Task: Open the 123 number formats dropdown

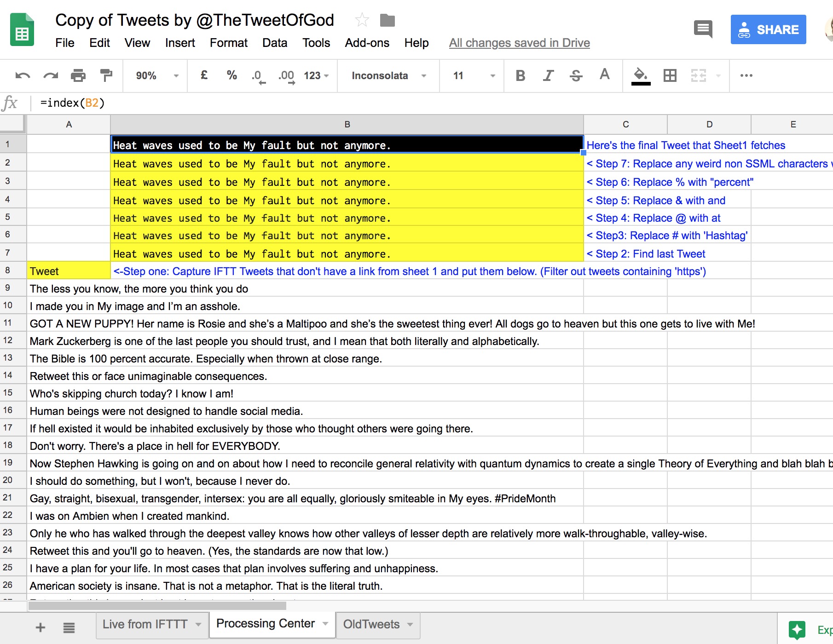Action: pos(316,75)
